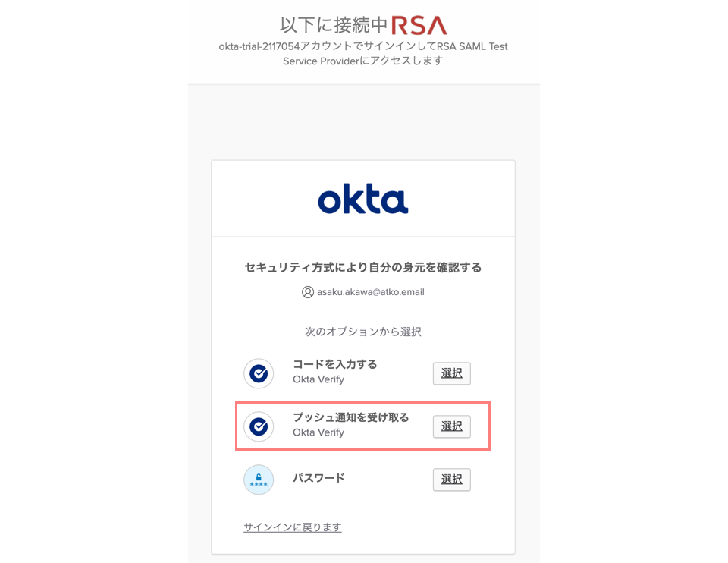Image resolution: width=728 pixels, height=563 pixels.
Task: Click the セキュリティ方式により自分の身元を確認する heading
Action: point(363,268)
